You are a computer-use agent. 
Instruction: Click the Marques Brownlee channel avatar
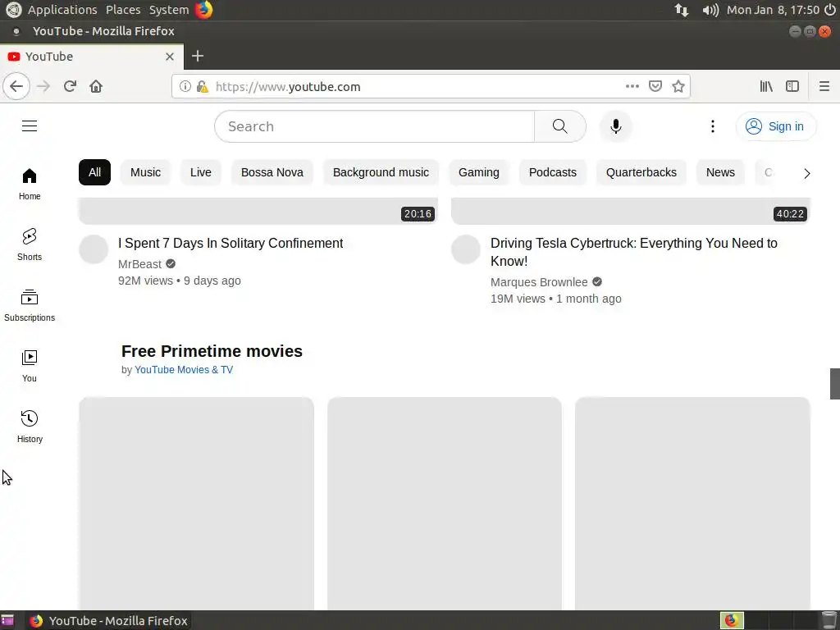tap(466, 249)
